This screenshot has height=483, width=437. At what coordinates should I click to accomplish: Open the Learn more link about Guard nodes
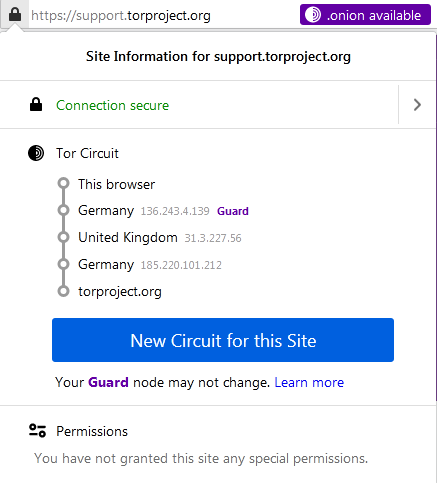309,383
